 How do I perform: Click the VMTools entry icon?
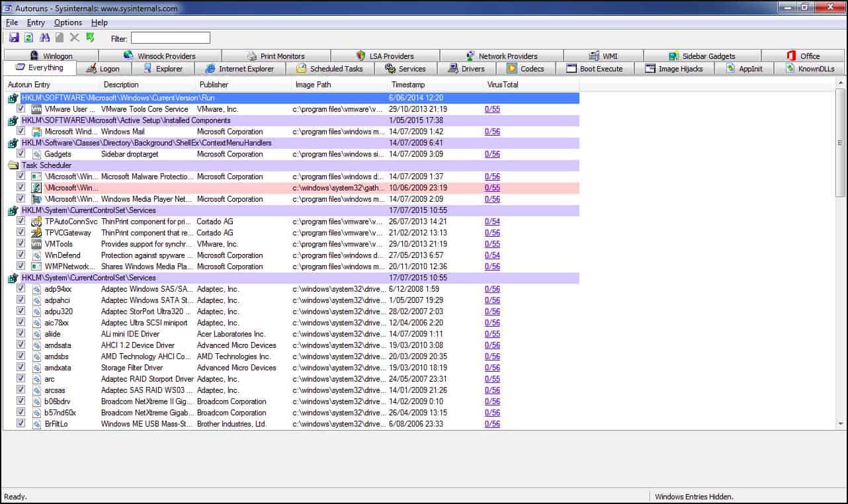36,244
